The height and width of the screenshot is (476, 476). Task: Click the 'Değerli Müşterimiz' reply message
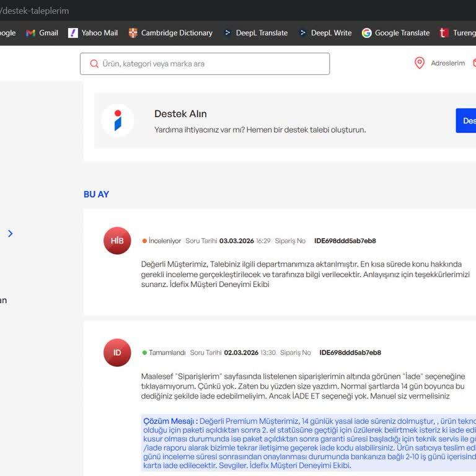[x=306, y=274]
